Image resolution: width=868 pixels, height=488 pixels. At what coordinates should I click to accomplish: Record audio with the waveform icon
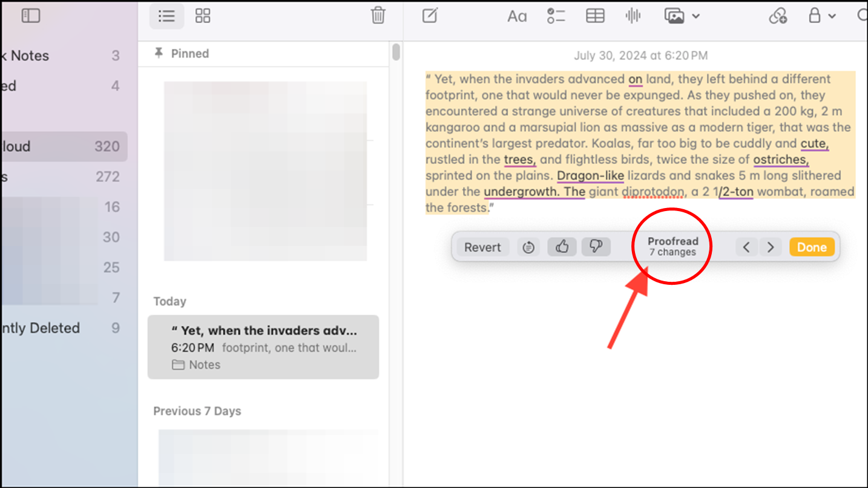pyautogui.click(x=633, y=16)
